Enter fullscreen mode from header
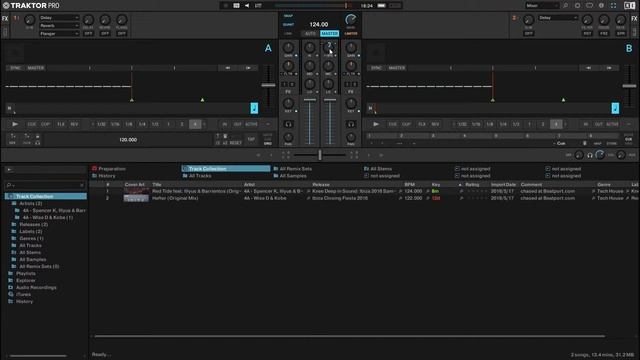This screenshot has width=640, height=360. (613, 6)
